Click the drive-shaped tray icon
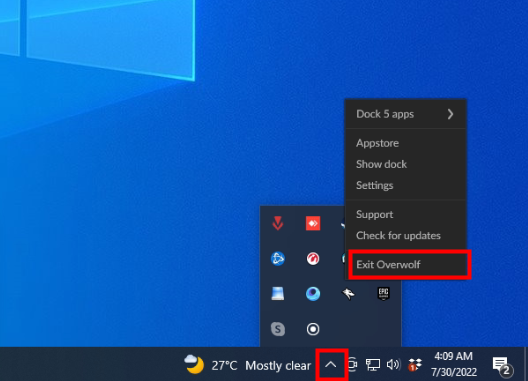 click(278, 293)
